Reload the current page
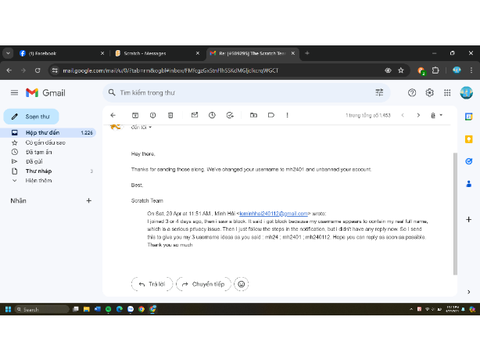Screen dimensions: 480x360 pyautogui.click(x=38, y=70)
